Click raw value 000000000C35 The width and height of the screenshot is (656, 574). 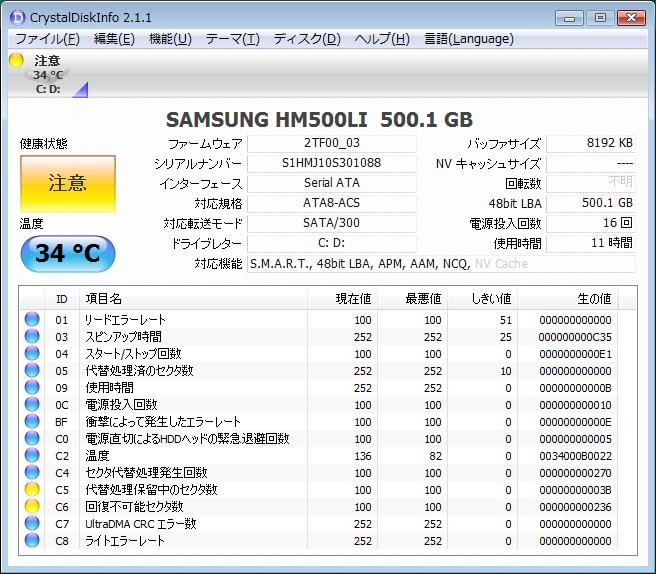point(575,337)
